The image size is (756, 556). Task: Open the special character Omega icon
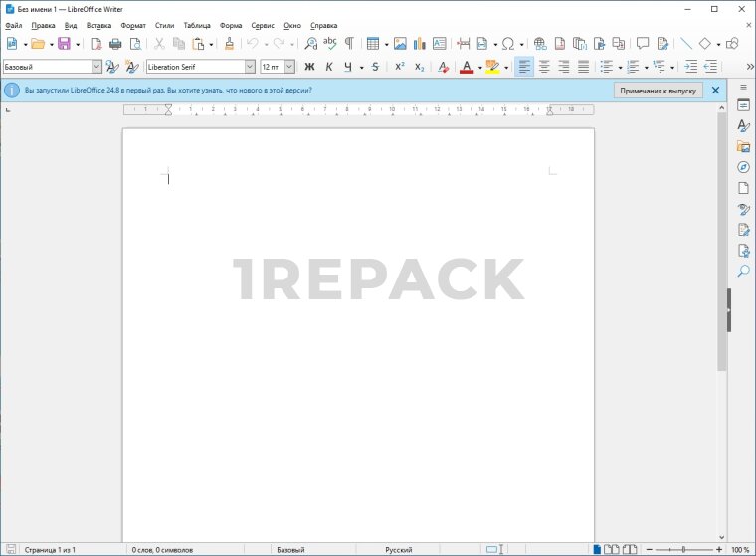coord(508,44)
